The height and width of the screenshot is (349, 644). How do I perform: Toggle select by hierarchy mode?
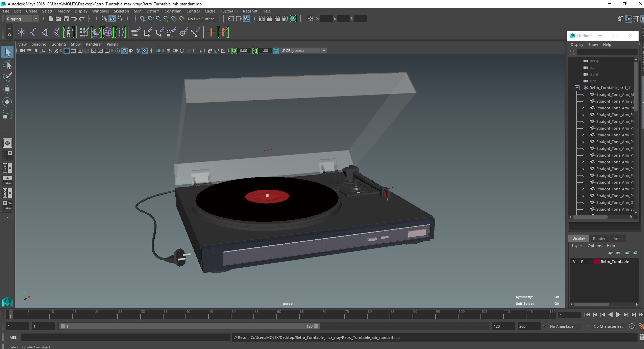[x=104, y=19]
